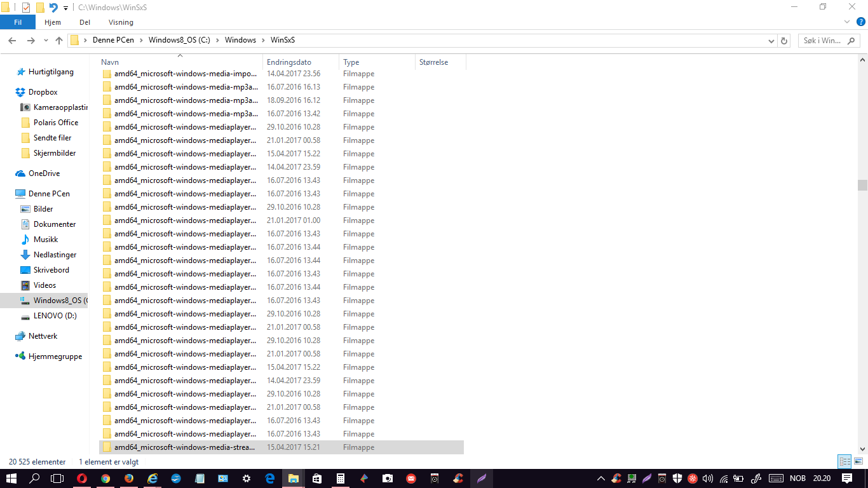Open Skrivebord in the sidebar
The height and width of the screenshot is (488, 868).
(45, 270)
